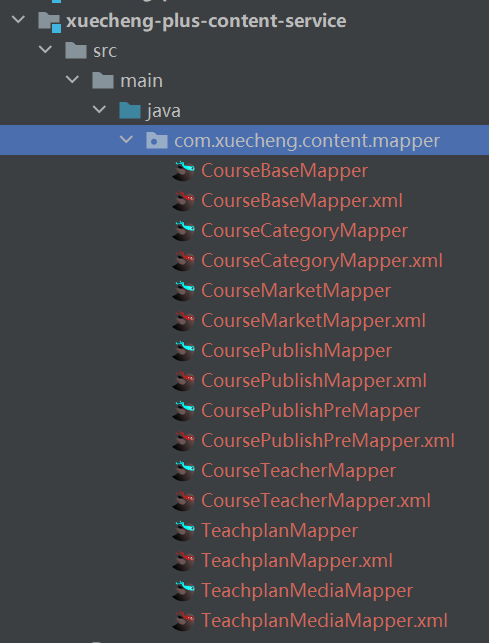
Task: Click the CourseMarketMapper blue mapper icon
Action: (183, 291)
